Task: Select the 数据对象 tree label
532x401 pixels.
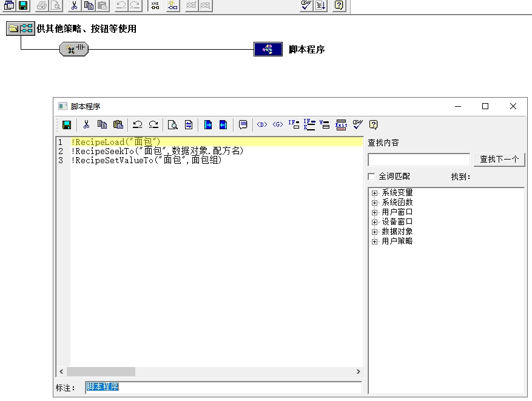Action: point(397,232)
